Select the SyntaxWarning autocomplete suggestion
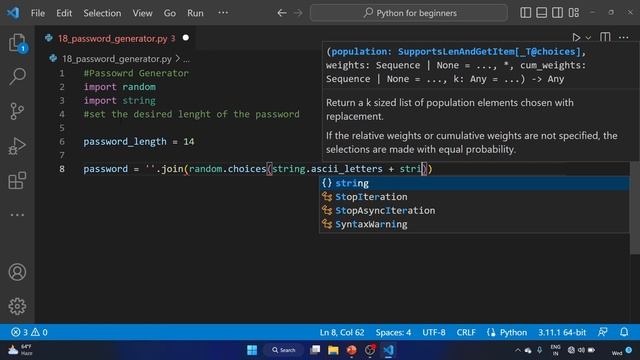The width and height of the screenshot is (640, 360). [x=474, y=224]
